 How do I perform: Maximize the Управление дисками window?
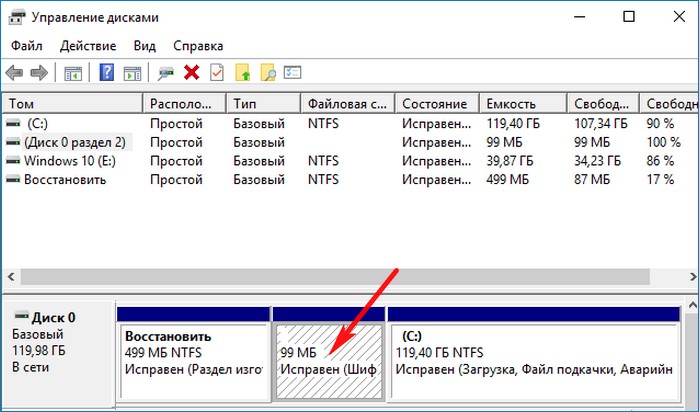[629, 17]
